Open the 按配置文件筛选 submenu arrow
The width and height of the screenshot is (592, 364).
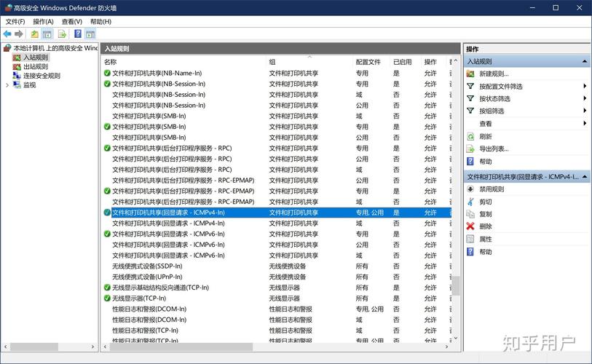[585, 86]
